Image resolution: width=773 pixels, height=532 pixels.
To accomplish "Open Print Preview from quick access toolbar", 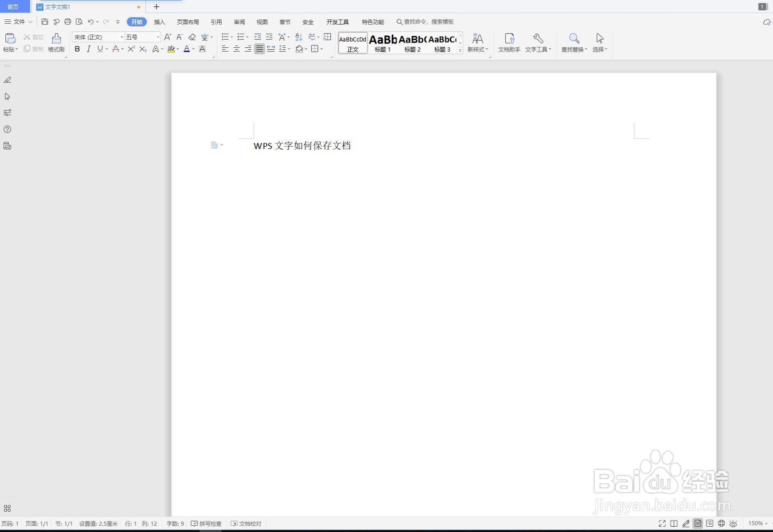I will tap(79, 22).
